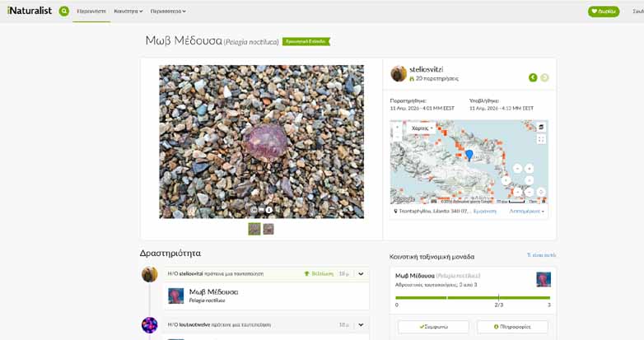The height and width of the screenshot is (340, 644).
Task: Click the community taxon agreement progress bar
Action: [473, 297]
